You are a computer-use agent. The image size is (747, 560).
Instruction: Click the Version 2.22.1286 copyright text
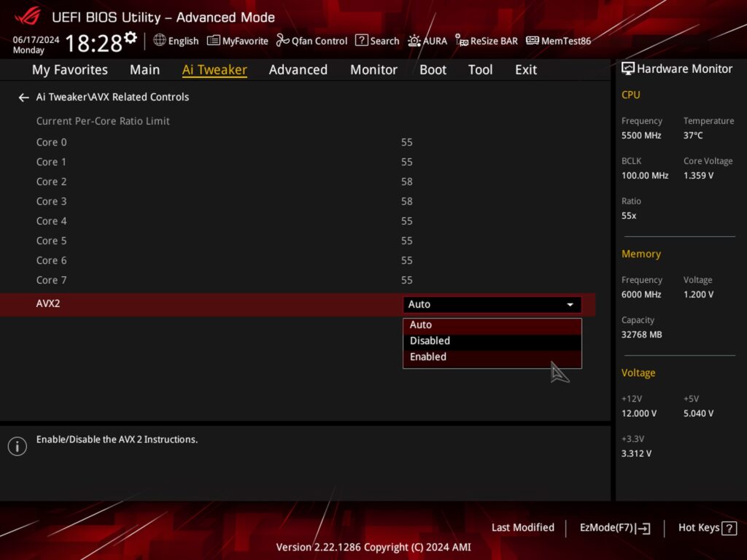pyautogui.click(x=373, y=547)
